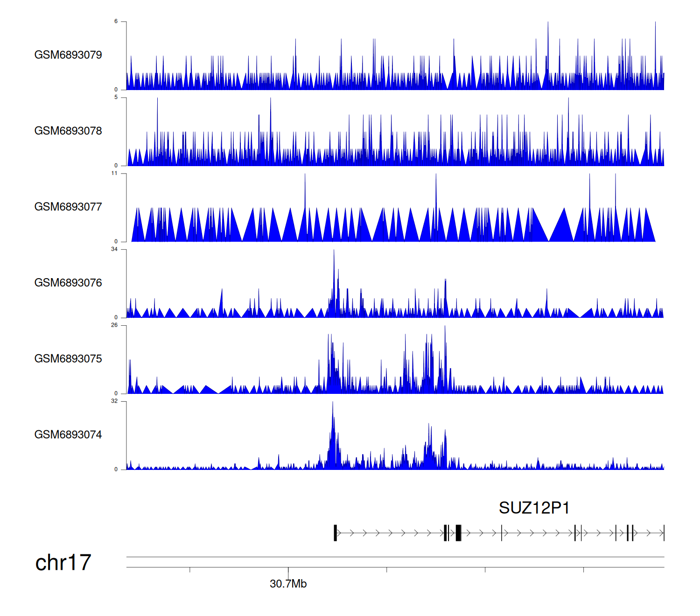
Task: Click the 30.7Mb axis position label
Action: [x=288, y=584]
